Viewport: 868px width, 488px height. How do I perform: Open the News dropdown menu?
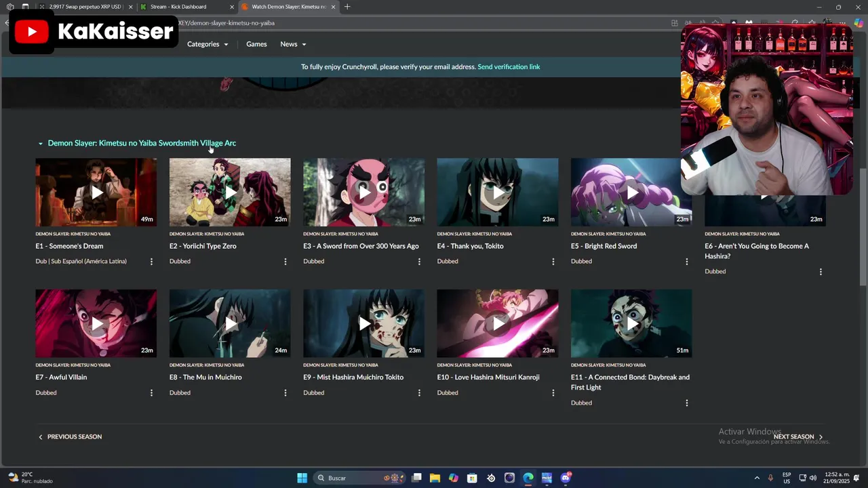click(x=294, y=44)
